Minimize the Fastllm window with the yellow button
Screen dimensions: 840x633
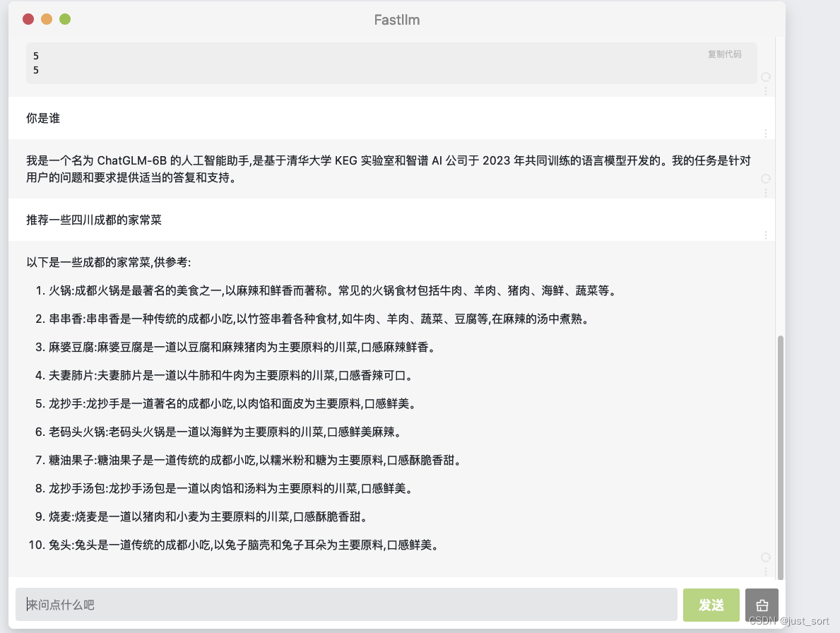[47, 19]
